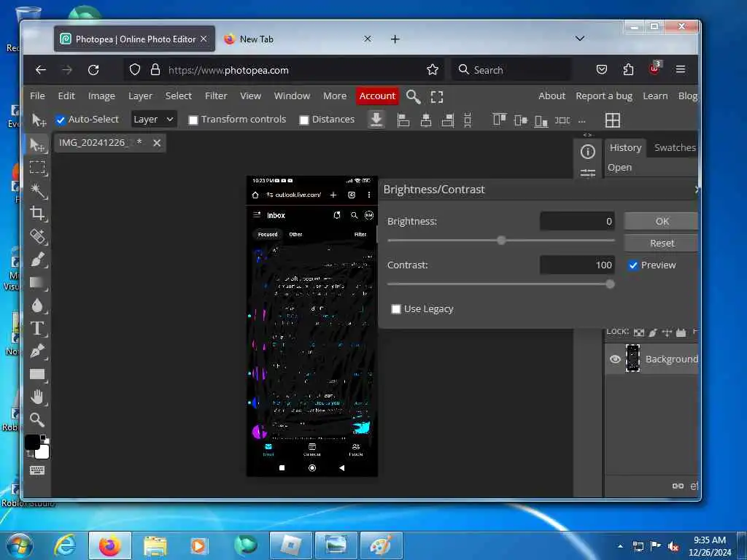Click the Reset button in dialog
The image size is (747, 560).
tap(661, 243)
